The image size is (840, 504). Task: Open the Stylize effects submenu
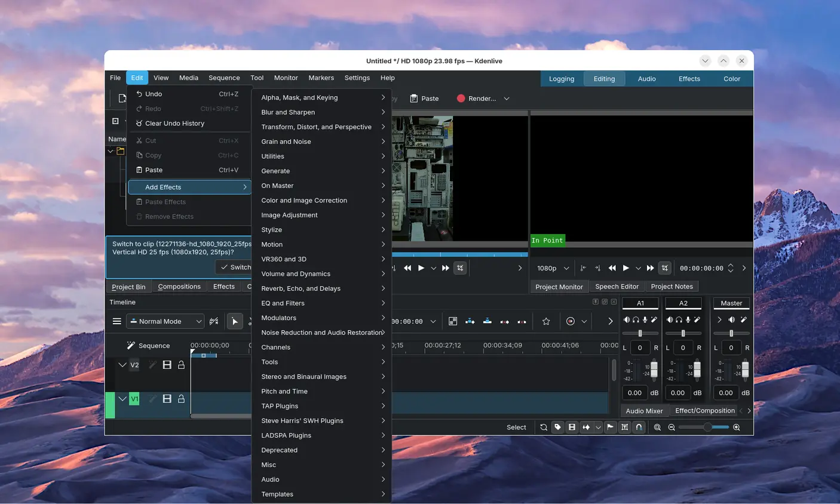tap(322, 230)
